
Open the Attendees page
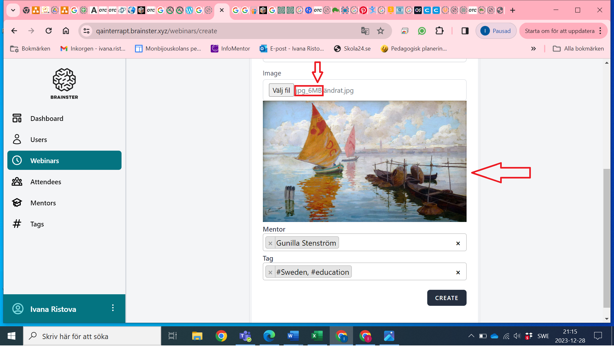[x=45, y=182]
